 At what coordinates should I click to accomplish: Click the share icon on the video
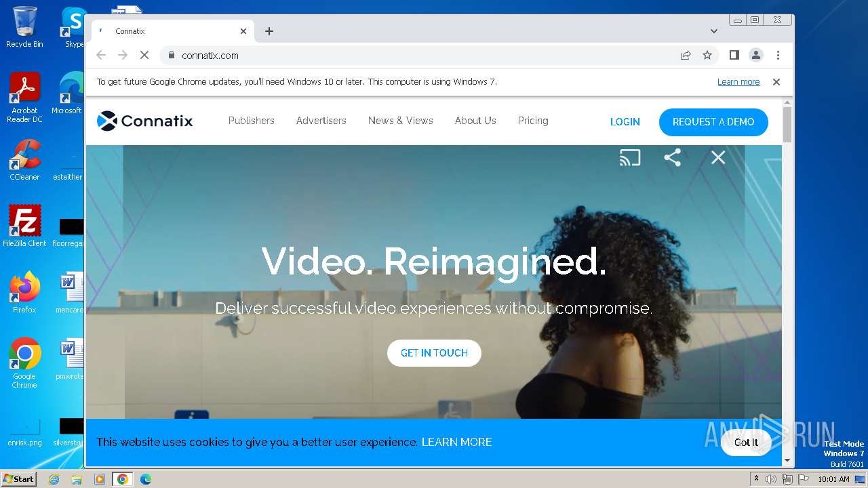[672, 158]
